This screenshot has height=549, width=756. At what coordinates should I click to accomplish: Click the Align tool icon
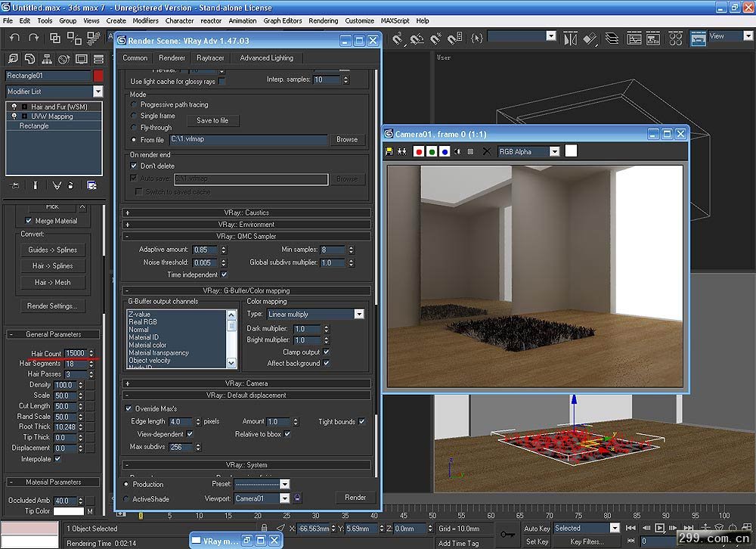590,38
